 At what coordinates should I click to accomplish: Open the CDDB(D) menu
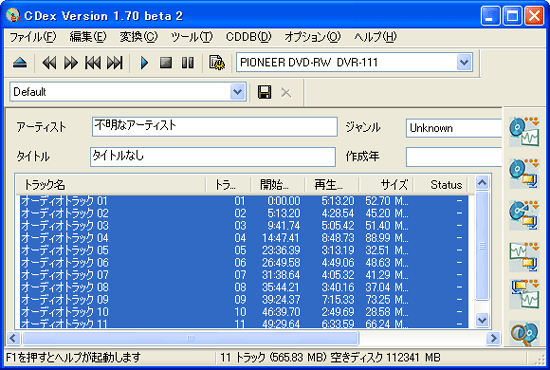(x=249, y=37)
